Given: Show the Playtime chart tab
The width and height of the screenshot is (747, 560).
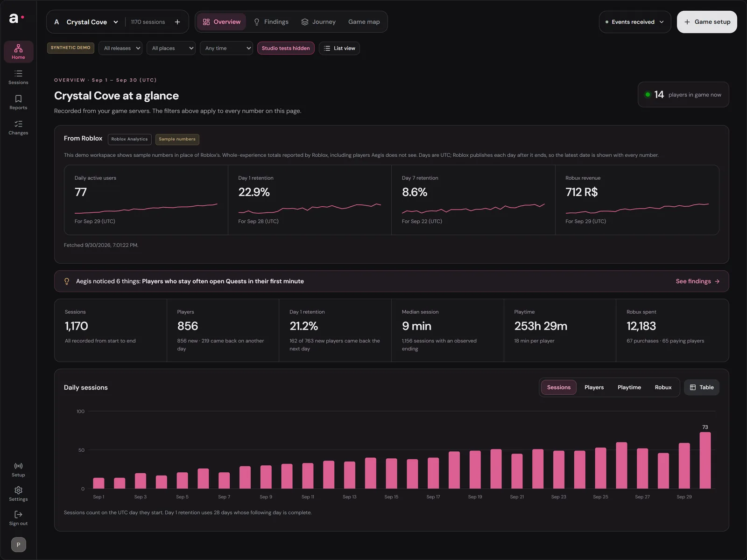Looking at the screenshot, I should [x=629, y=387].
